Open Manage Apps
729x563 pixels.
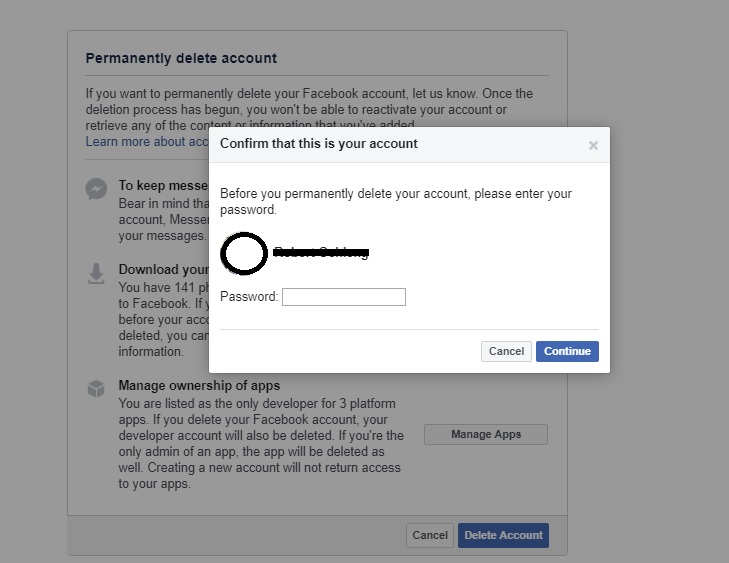click(486, 434)
